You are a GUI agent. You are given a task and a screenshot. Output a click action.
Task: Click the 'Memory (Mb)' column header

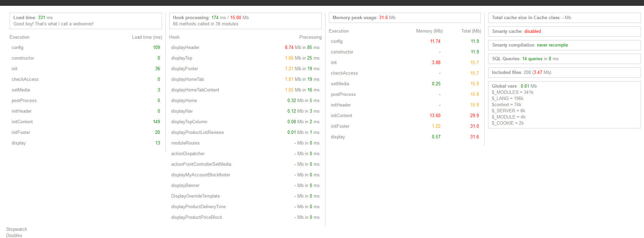click(x=429, y=31)
